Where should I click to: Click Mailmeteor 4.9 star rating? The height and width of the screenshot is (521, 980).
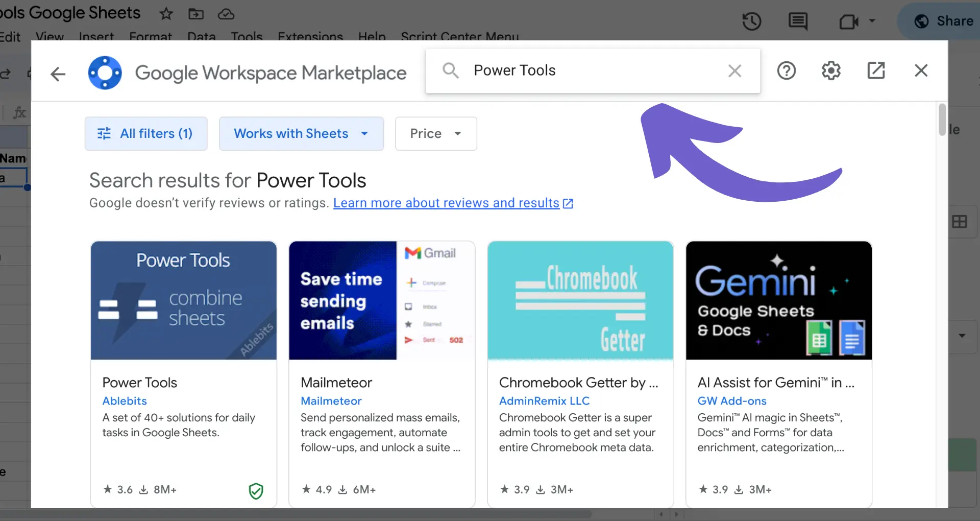[316, 490]
